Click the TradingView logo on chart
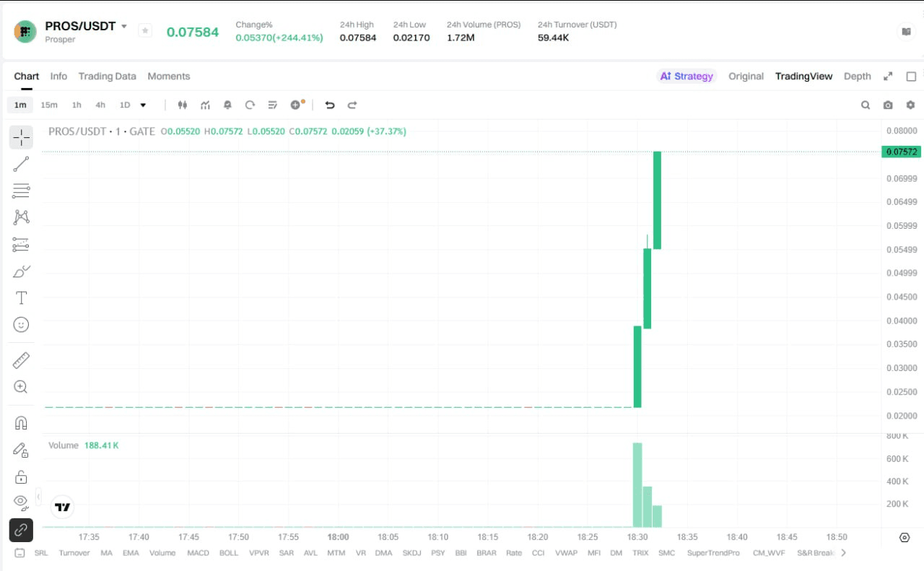924x571 pixels. (x=63, y=507)
